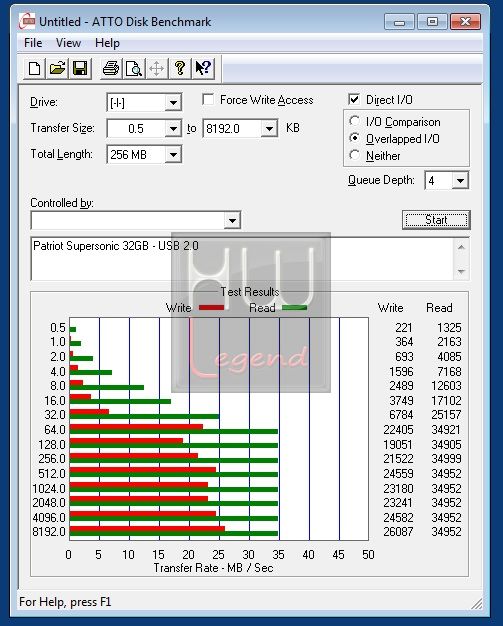
Task: Enable Force Write Access checkbox
Action: [x=208, y=99]
